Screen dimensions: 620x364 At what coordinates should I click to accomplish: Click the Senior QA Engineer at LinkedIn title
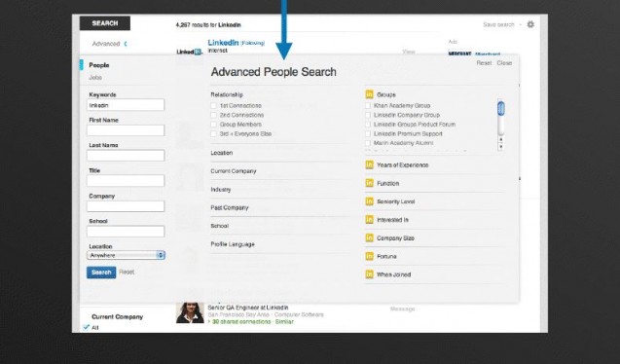tap(248, 308)
